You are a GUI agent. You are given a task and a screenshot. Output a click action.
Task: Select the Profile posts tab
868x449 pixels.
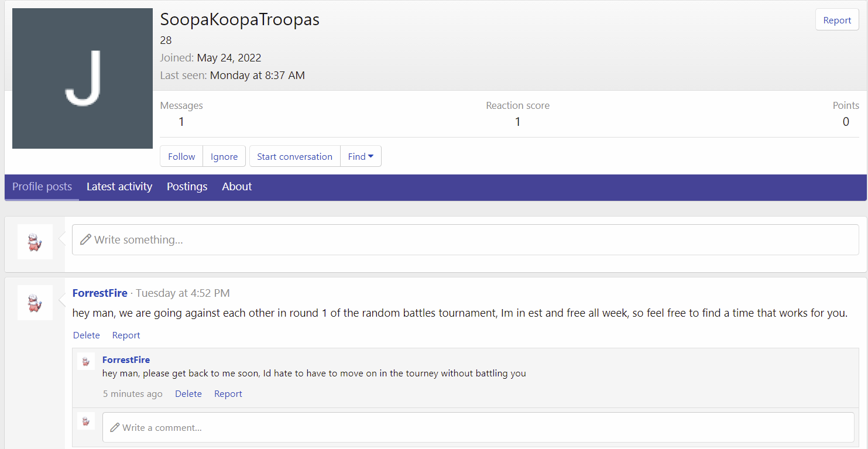[x=42, y=187]
